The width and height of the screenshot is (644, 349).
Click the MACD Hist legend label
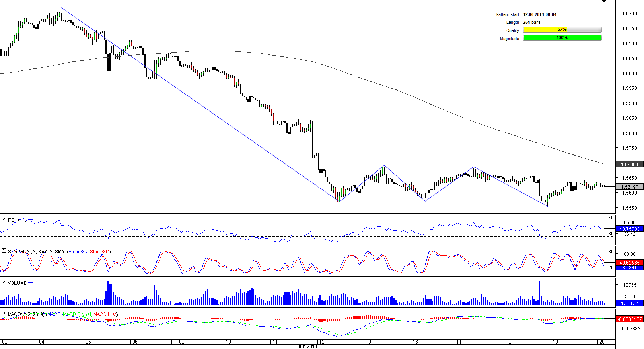coord(105,314)
